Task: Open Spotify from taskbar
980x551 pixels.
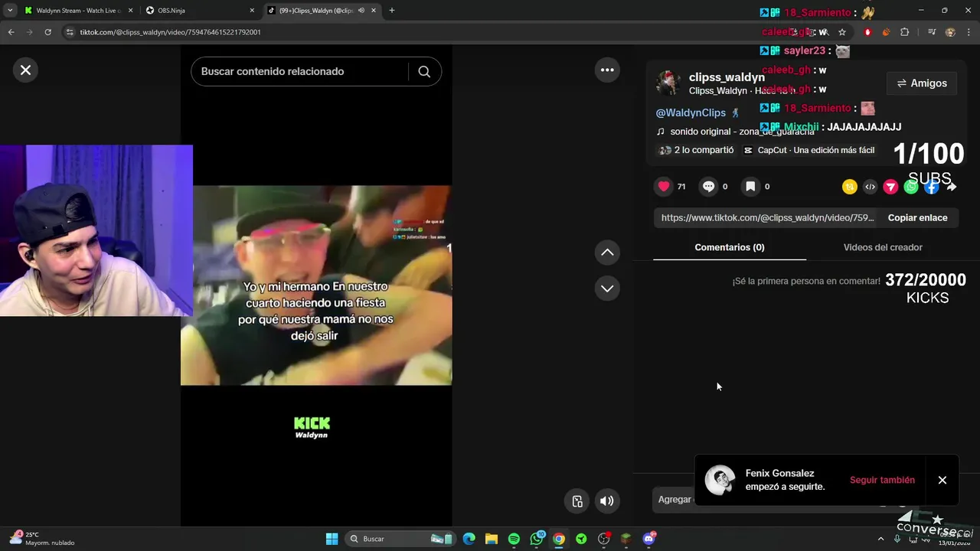Action: (514, 539)
